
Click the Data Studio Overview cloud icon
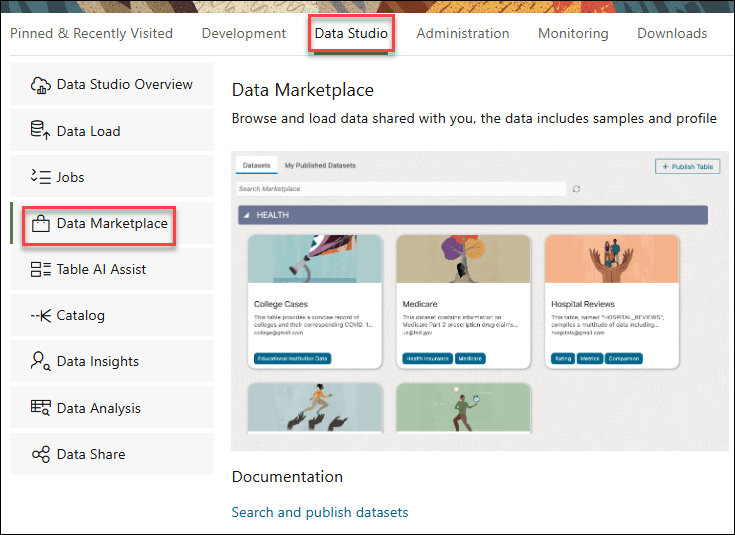[x=41, y=85]
